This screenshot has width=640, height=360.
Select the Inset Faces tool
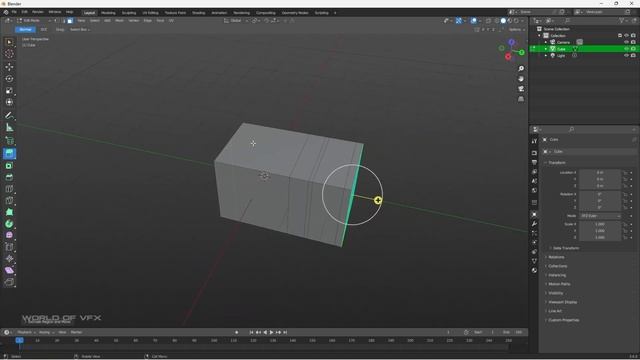click(x=9, y=165)
